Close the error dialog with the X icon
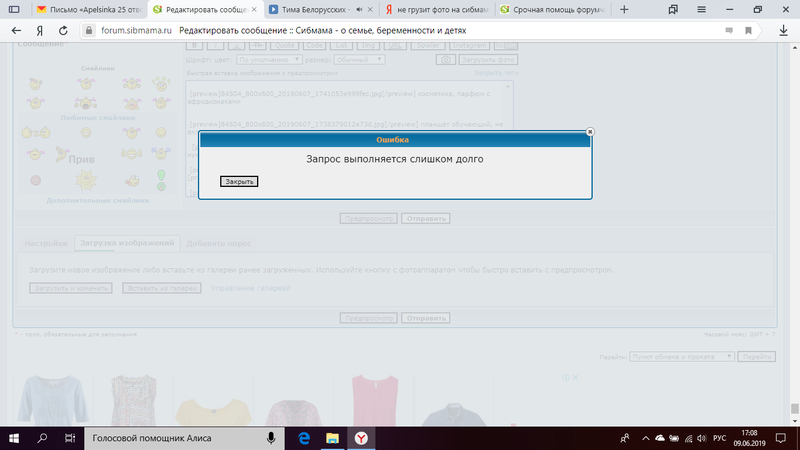 tap(590, 131)
